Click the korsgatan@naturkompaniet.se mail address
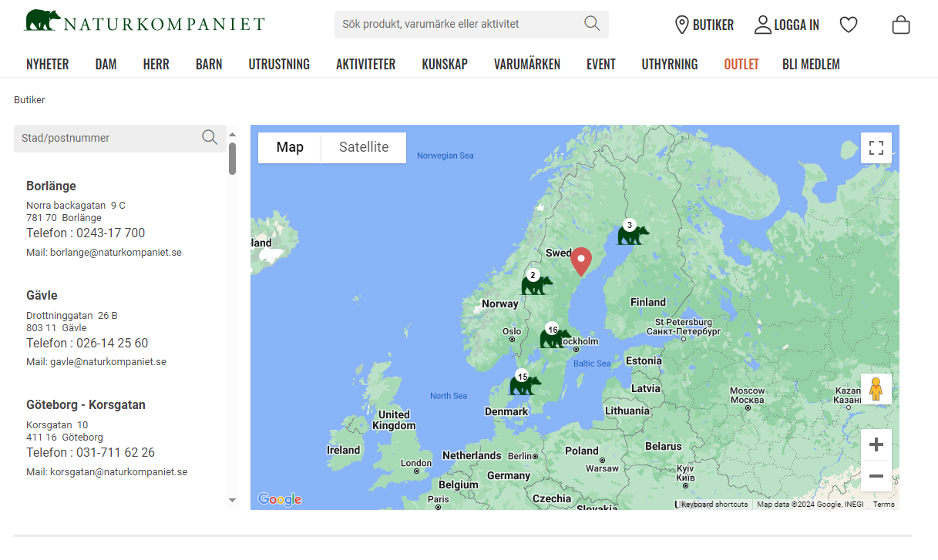 (x=119, y=471)
